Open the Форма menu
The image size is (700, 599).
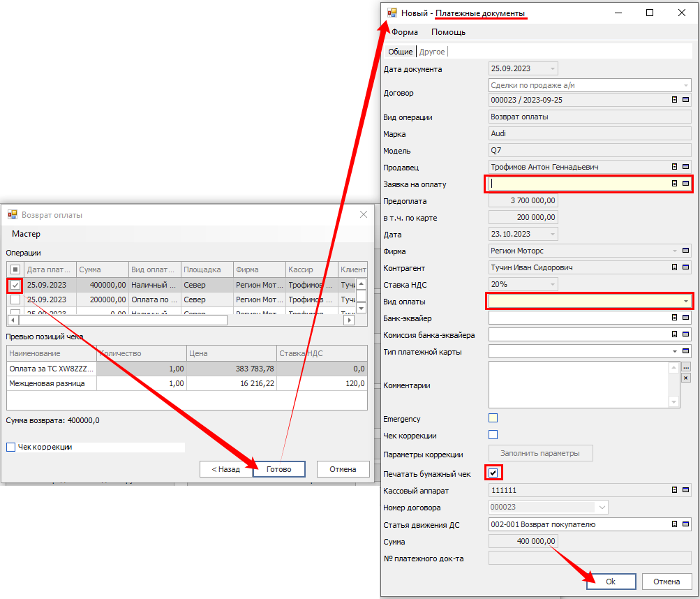pos(405,32)
